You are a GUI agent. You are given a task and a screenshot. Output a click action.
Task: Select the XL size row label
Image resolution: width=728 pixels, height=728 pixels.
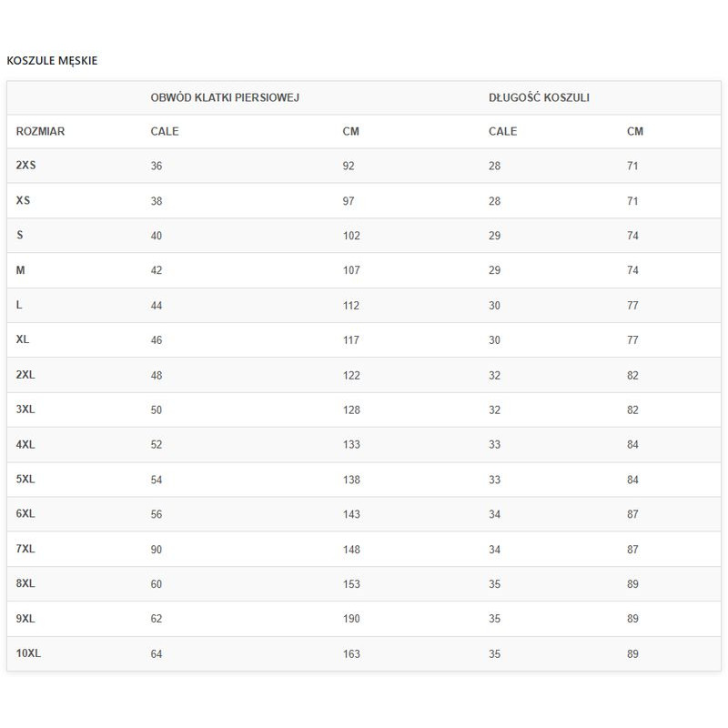tap(24, 339)
